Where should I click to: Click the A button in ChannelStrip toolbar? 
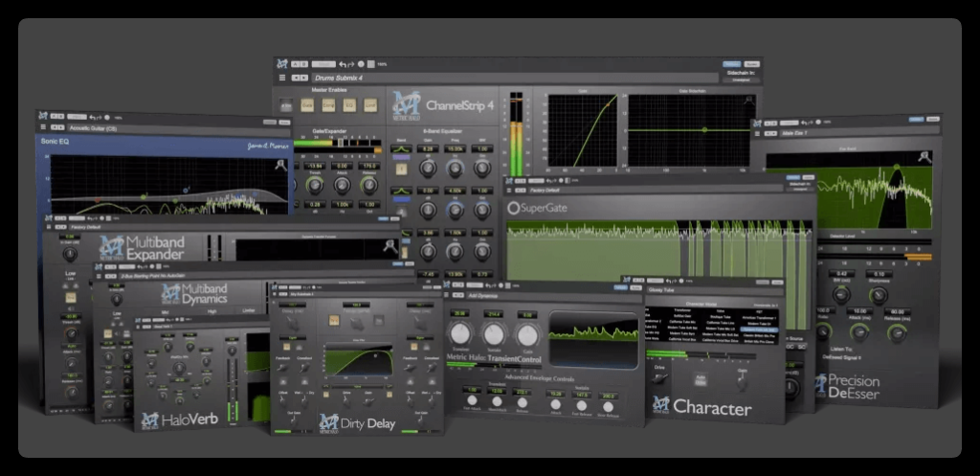(295, 64)
